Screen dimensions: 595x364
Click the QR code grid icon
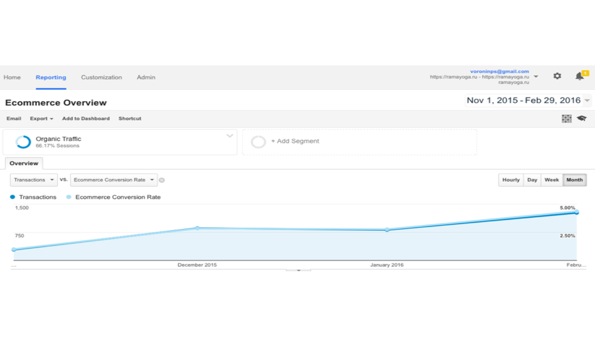[x=566, y=118]
